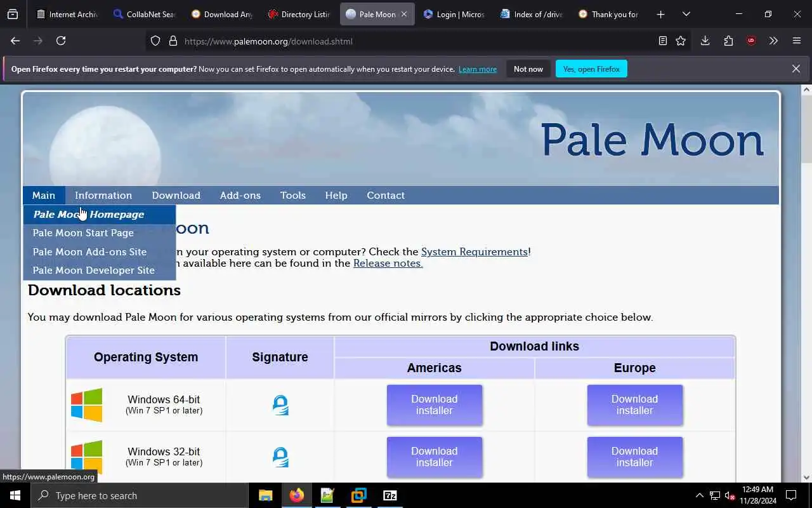List all tabs dropdown arrow

pyautogui.click(x=686, y=14)
